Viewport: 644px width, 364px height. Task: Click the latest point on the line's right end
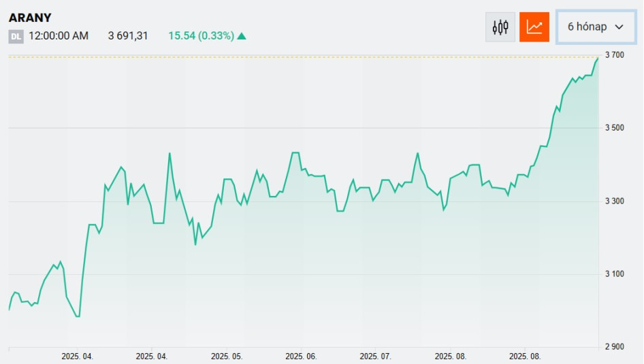tap(598, 59)
